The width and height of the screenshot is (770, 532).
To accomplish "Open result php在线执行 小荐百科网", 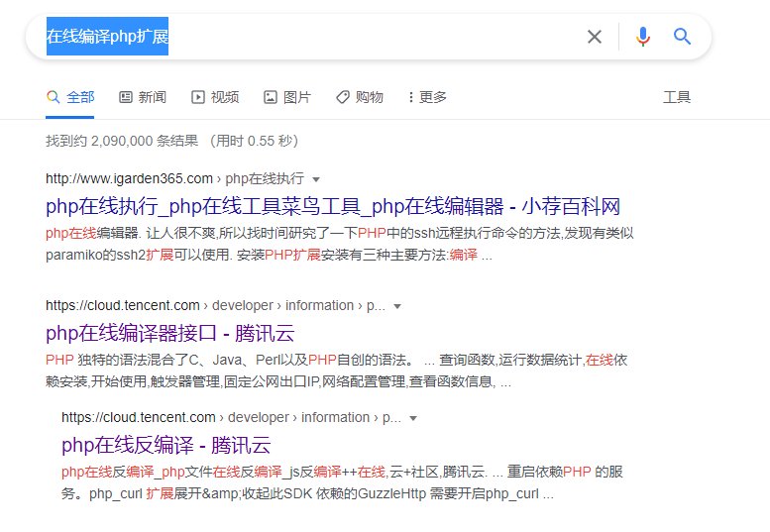I will point(333,206).
